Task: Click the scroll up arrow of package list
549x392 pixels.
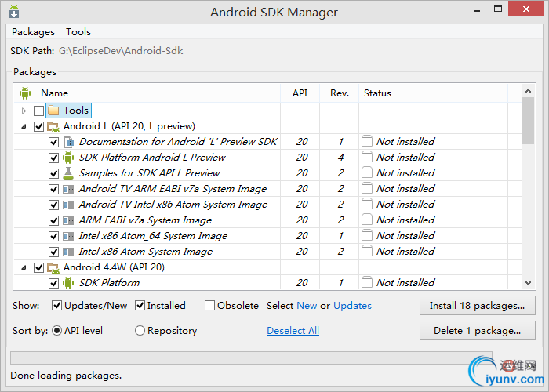Action: pos(528,91)
